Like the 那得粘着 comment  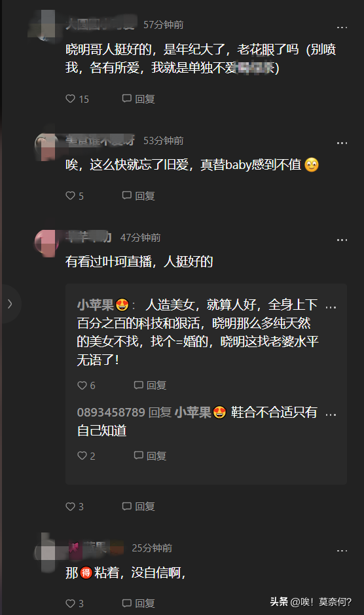75,603
